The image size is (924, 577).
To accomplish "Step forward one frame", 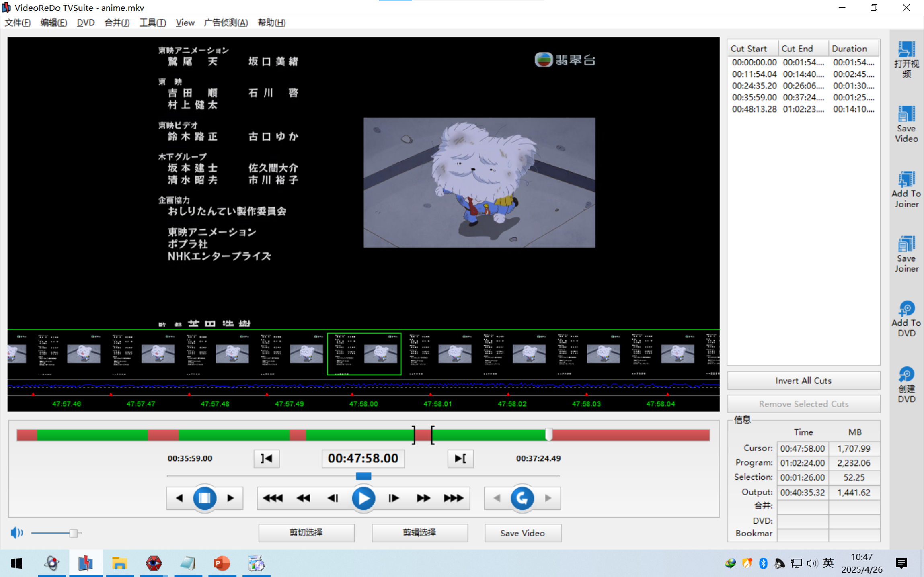I will pyautogui.click(x=394, y=498).
